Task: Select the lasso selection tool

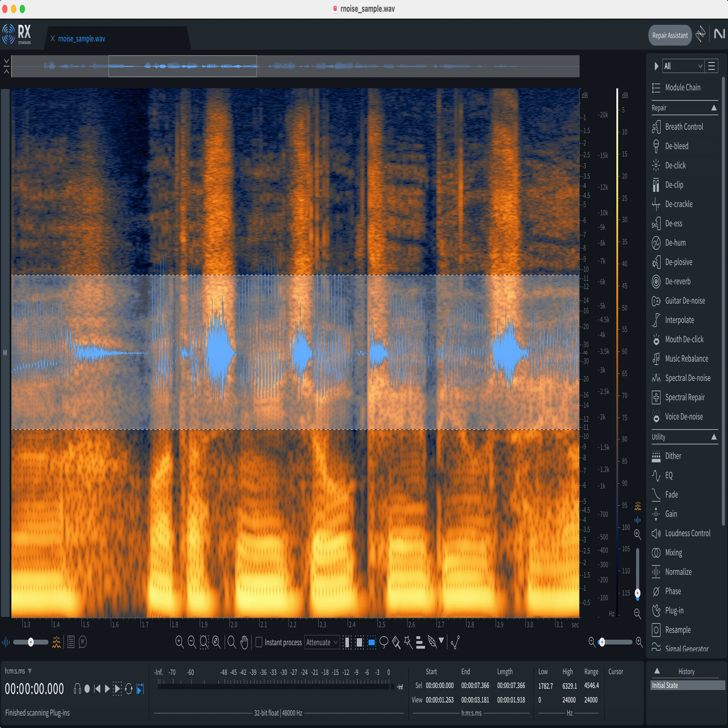Action: pyautogui.click(x=384, y=642)
